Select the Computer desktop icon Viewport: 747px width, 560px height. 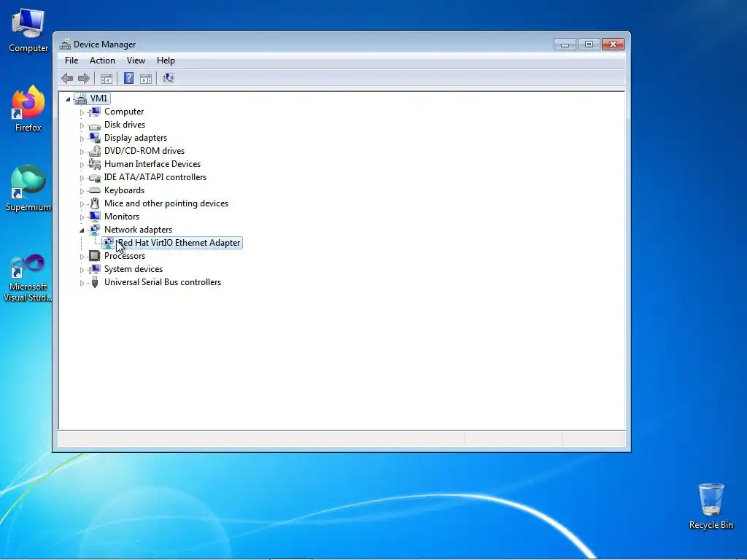click(x=28, y=30)
